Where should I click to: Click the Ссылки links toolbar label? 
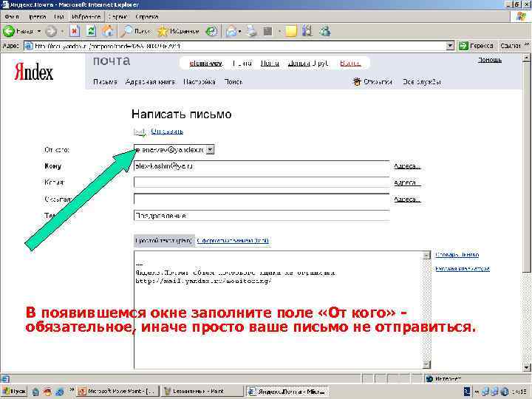tap(511, 46)
